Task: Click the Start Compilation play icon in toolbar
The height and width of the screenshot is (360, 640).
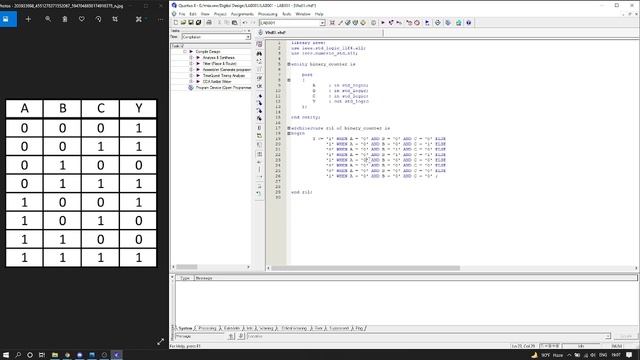Action: (383, 23)
